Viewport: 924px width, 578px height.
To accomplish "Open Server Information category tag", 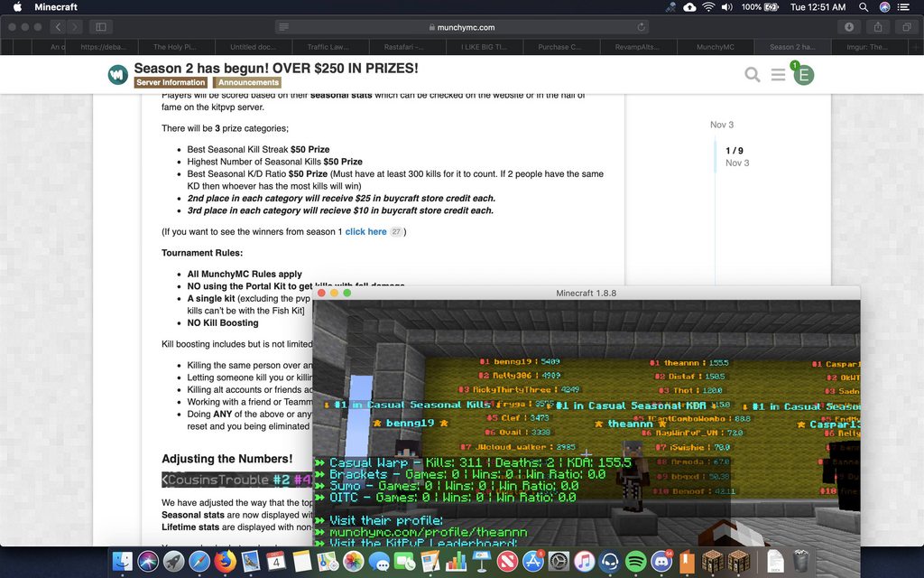I will click(171, 82).
